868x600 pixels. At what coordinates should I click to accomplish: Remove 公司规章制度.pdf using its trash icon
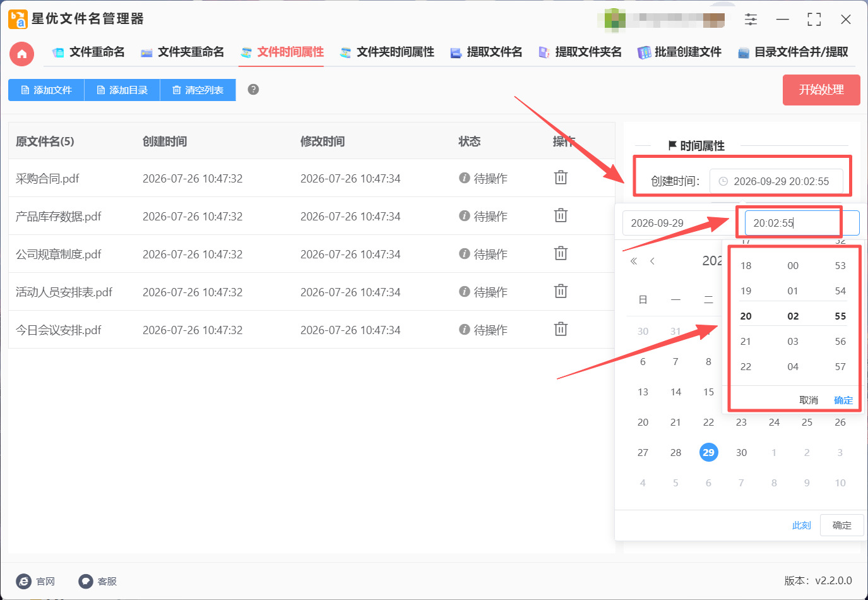pyautogui.click(x=561, y=253)
